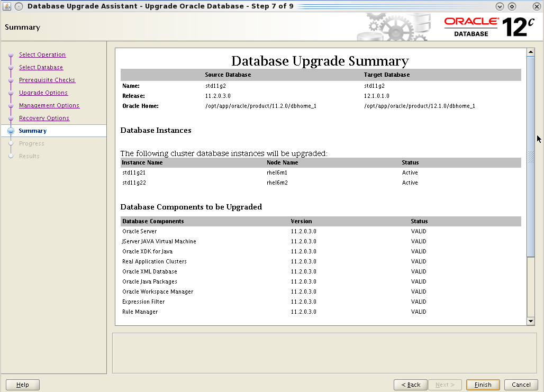Image resolution: width=544 pixels, height=392 pixels.
Task: Maximize the Database Upgrade Assistant window
Action: [512, 6]
